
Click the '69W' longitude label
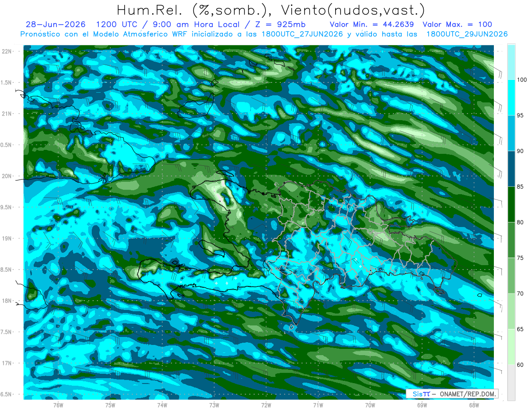point(422,405)
